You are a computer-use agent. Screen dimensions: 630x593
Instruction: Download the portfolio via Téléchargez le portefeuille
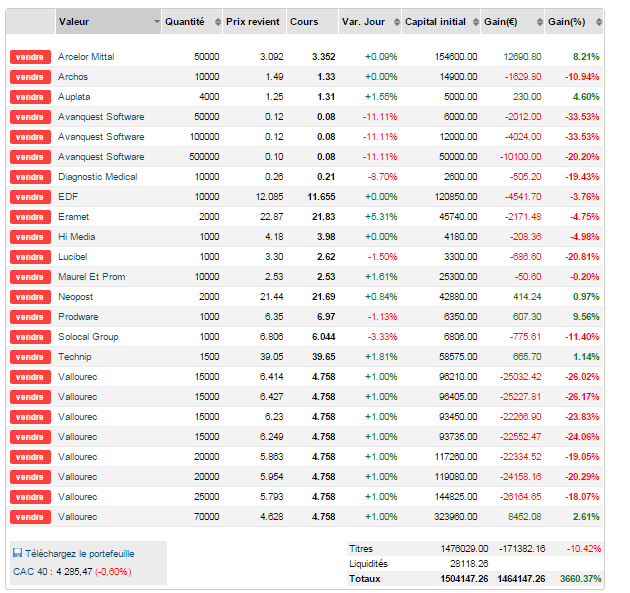[x=79, y=553]
